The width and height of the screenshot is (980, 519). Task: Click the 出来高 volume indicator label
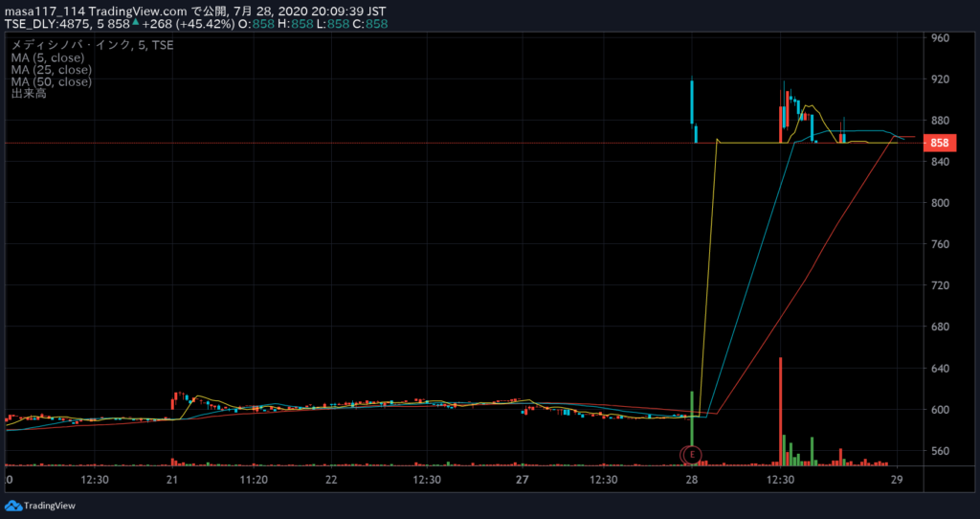[x=29, y=94]
